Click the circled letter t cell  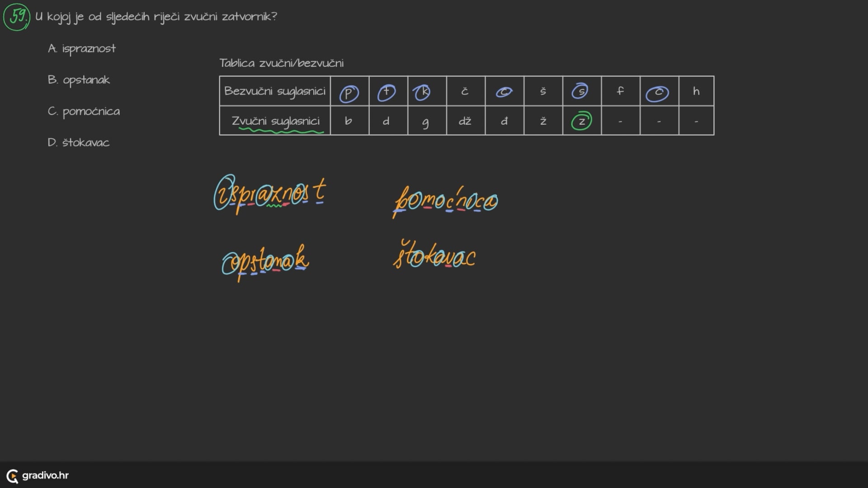pyautogui.click(x=388, y=91)
